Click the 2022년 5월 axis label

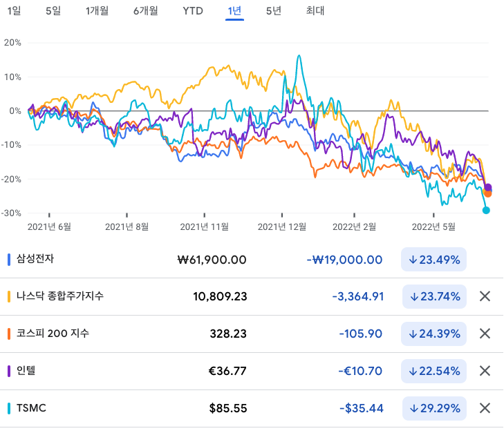433,227
